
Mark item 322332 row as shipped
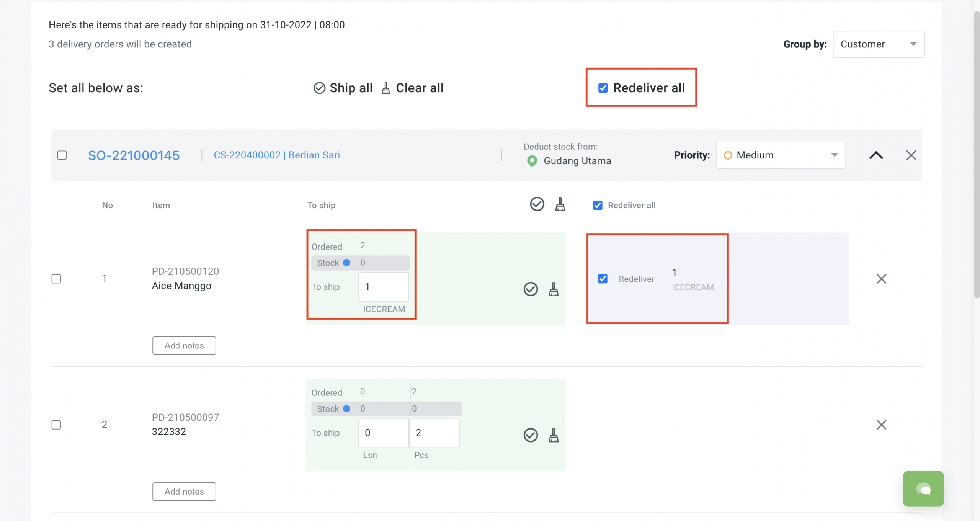click(x=531, y=435)
